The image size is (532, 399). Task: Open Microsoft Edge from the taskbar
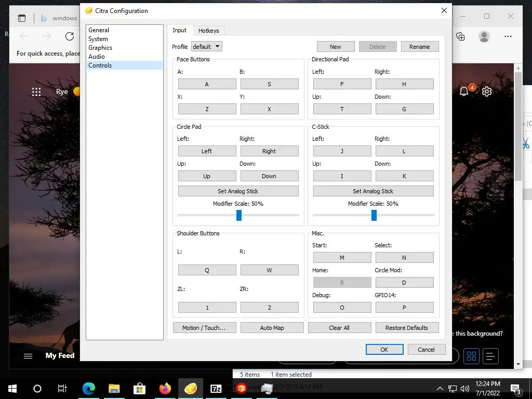click(x=88, y=388)
